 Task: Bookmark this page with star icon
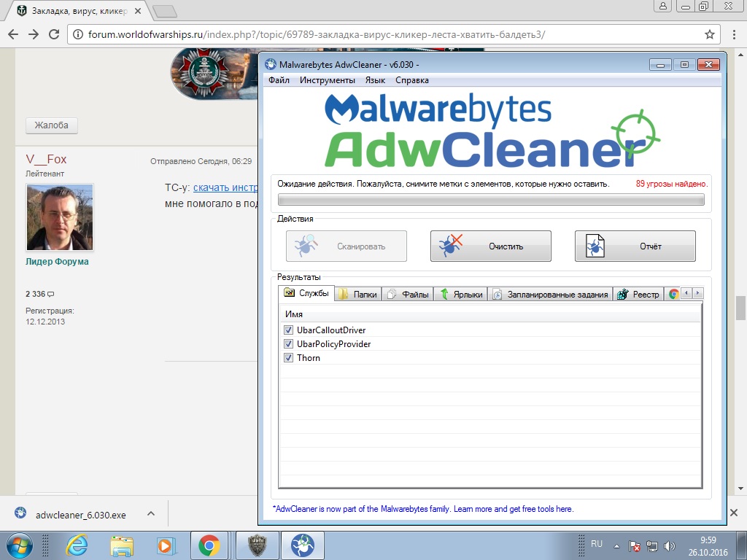click(x=709, y=34)
